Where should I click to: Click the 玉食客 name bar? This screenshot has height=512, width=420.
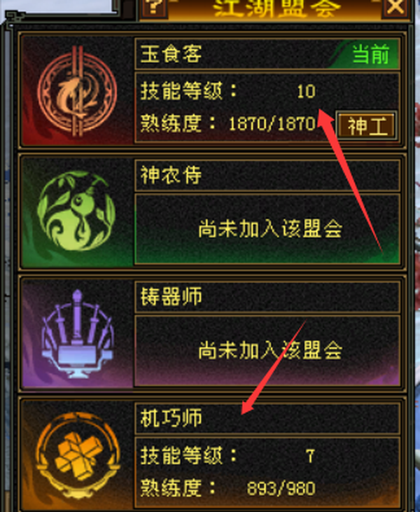point(267,53)
